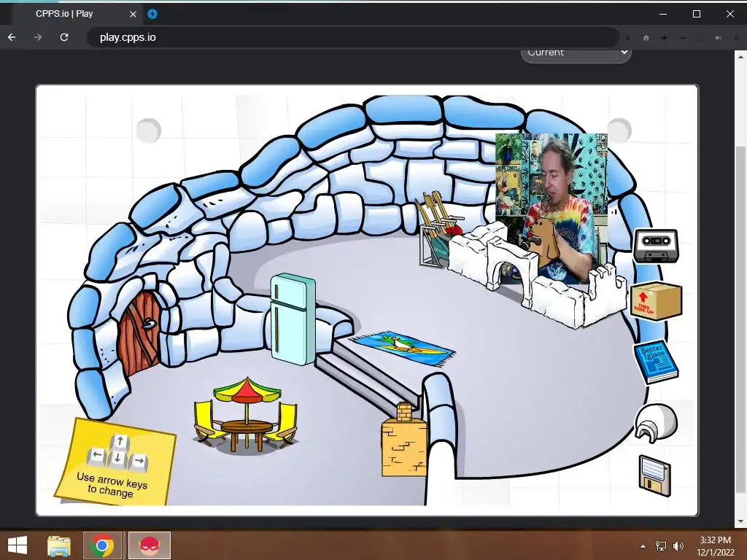Click the network tray icon

click(661, 546)
